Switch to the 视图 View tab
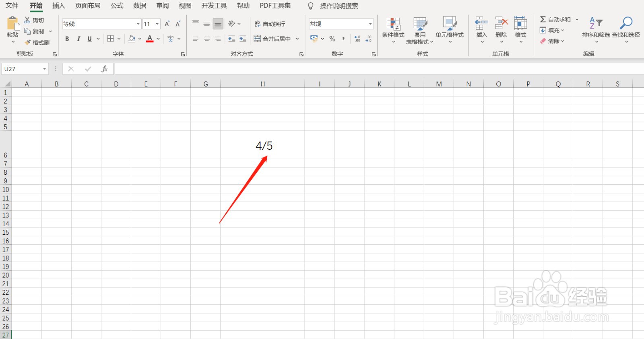This screenshot has height=339, width=644. point(185,6)
